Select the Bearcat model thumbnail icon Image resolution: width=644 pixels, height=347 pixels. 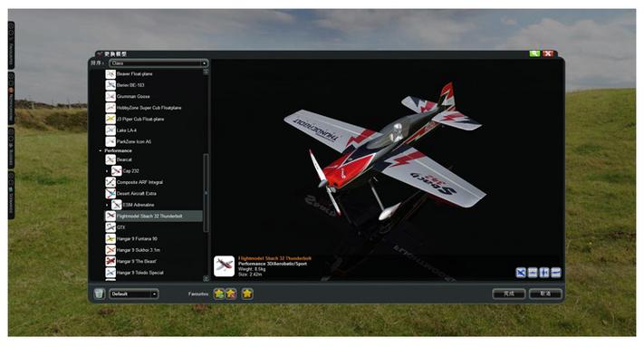pyautogui.click(x=111, y=159)
